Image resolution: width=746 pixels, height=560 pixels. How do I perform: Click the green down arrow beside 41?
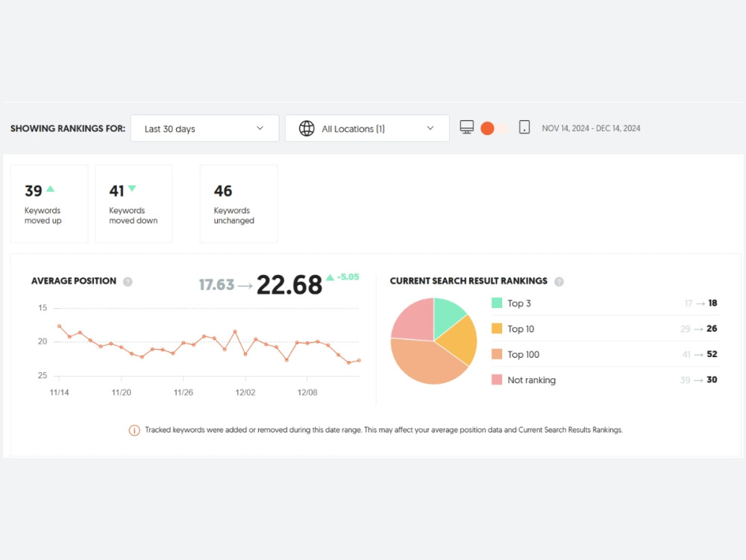[132, 188]
